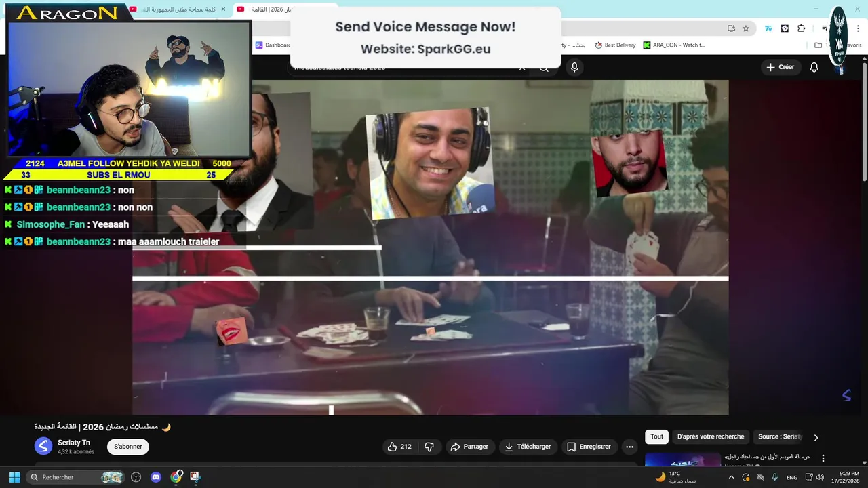Switch to the first YouTube browser tab

[178, 9]
